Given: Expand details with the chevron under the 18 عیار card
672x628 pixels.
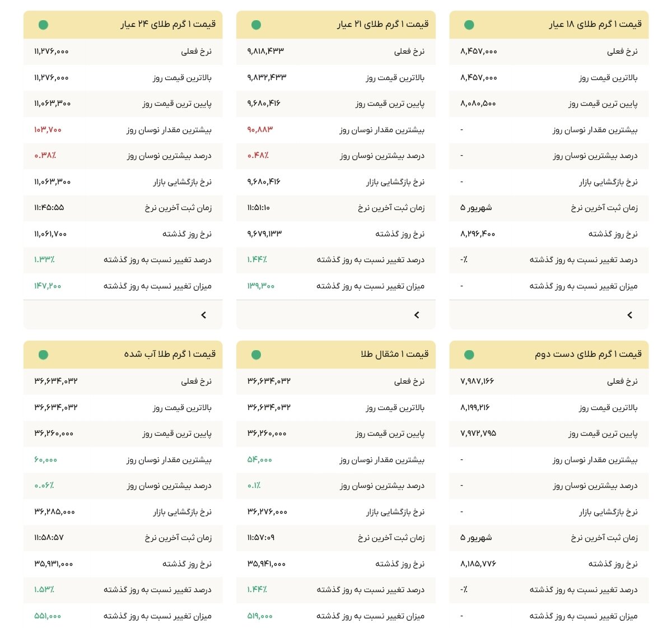Looking at the screenshot, I should [x=630, y=314].
